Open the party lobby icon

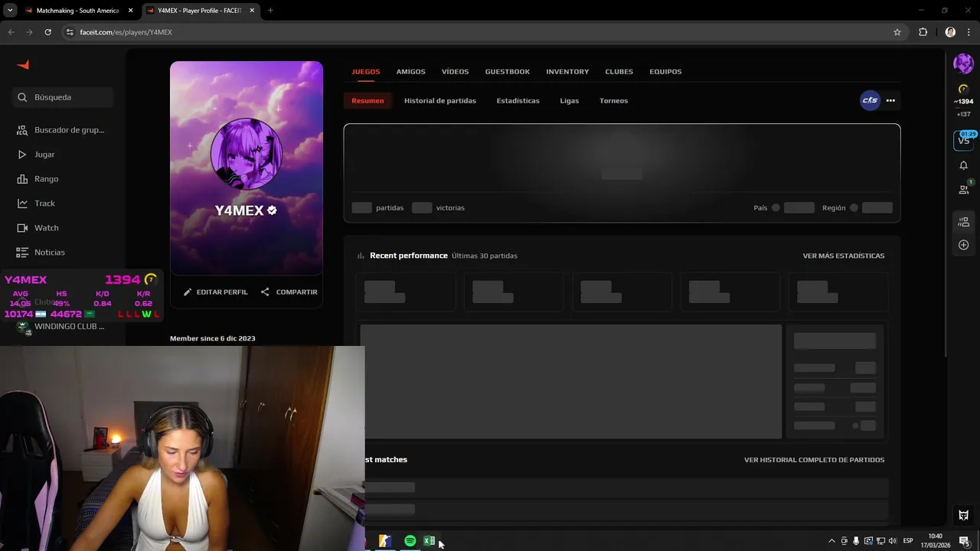click(x=963, y=222)
